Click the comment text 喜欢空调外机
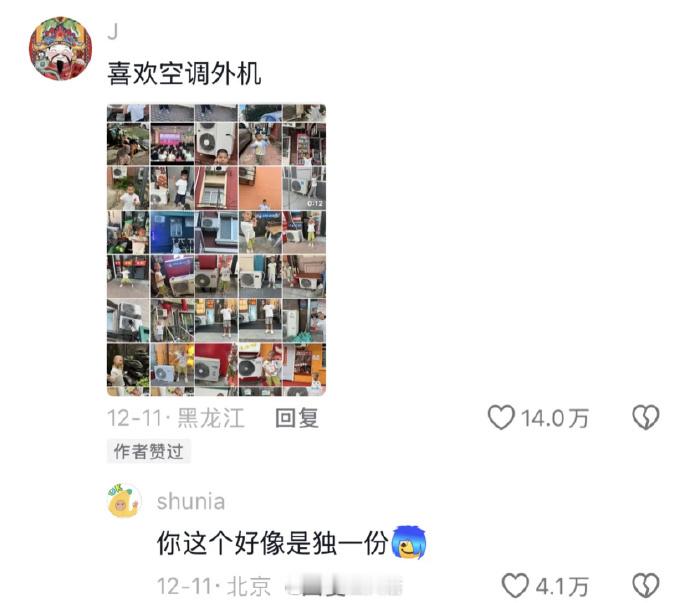 [184, 73]
